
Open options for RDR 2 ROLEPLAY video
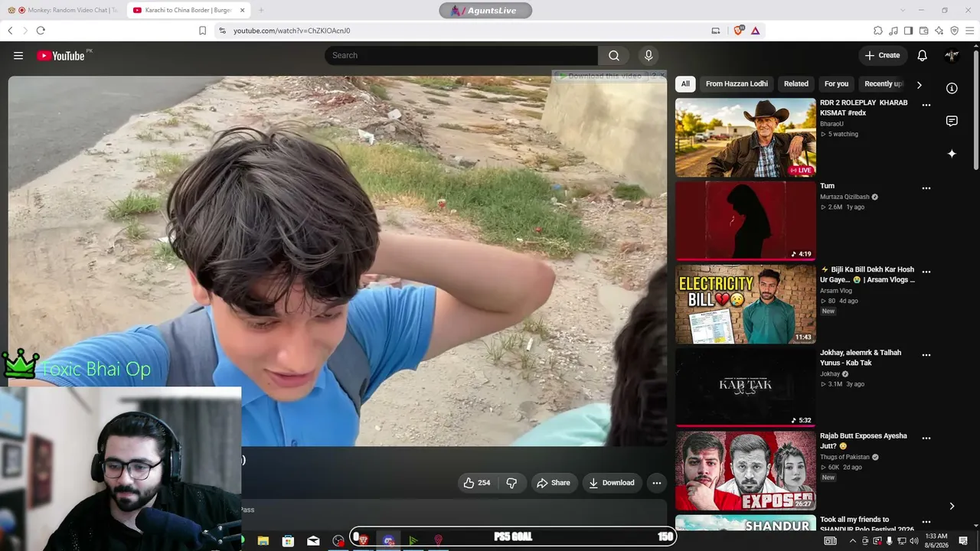tap(926, 105)
